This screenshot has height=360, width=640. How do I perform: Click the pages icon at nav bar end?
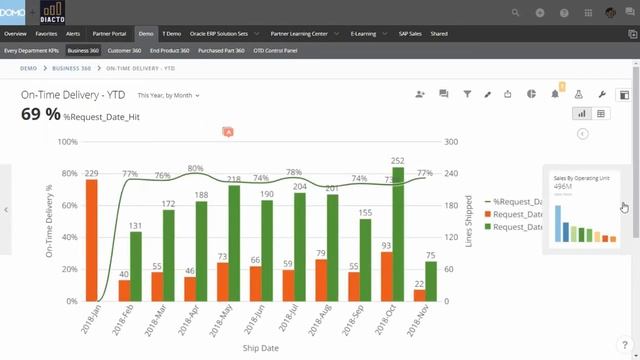[x=633, y=34]
